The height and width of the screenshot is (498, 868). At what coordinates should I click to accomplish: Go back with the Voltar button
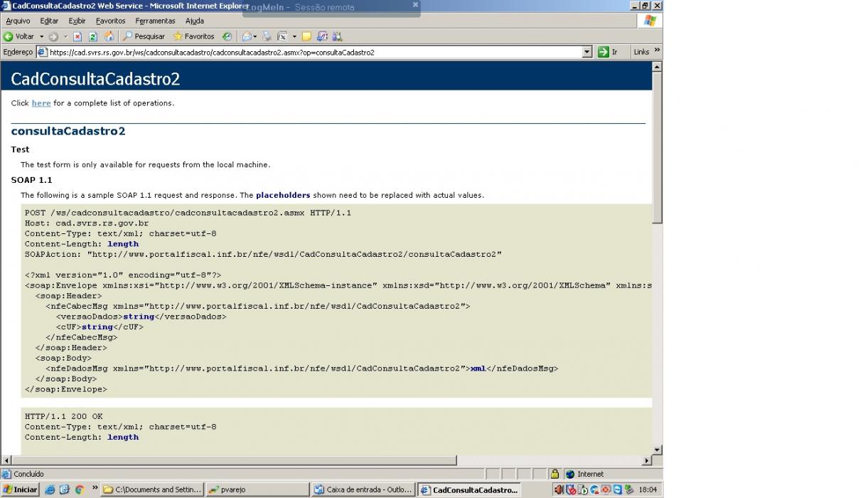(x=19, y=36)
